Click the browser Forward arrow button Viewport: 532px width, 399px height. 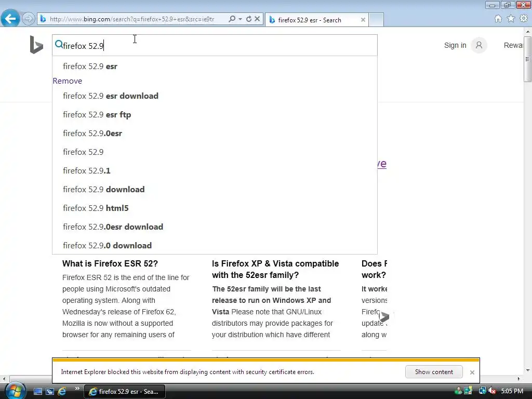29,19
